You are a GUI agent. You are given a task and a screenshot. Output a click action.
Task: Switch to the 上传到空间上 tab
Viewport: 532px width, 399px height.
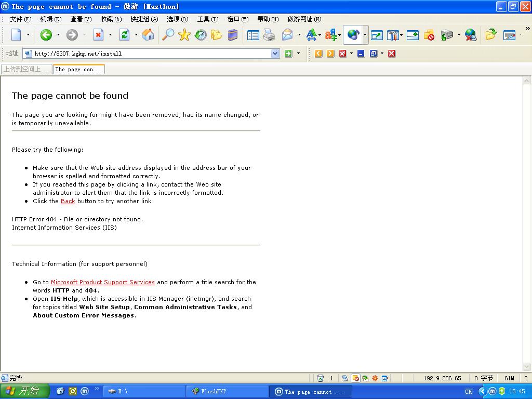pyautogui.click(x=26, y=69)
